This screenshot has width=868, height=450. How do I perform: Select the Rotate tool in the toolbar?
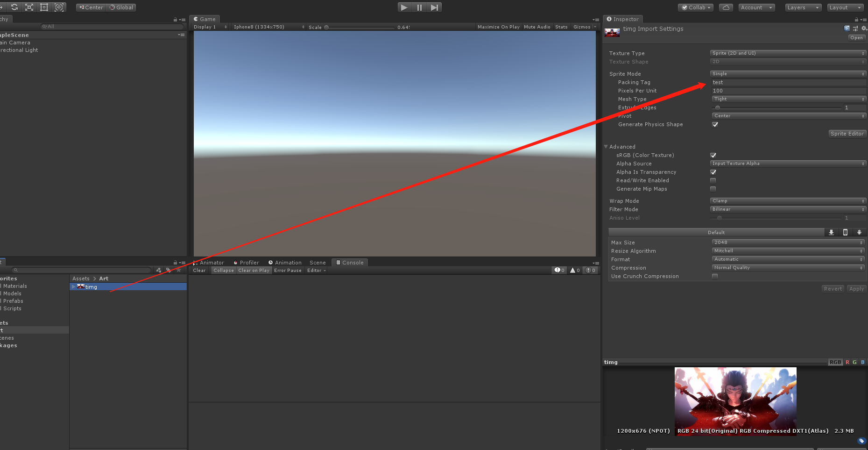point(14,7)
